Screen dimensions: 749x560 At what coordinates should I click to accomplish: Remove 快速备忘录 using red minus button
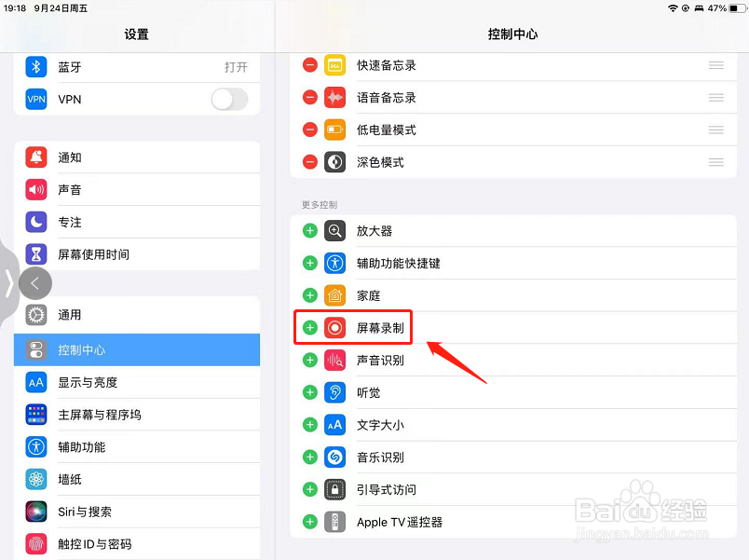(310, 65)
